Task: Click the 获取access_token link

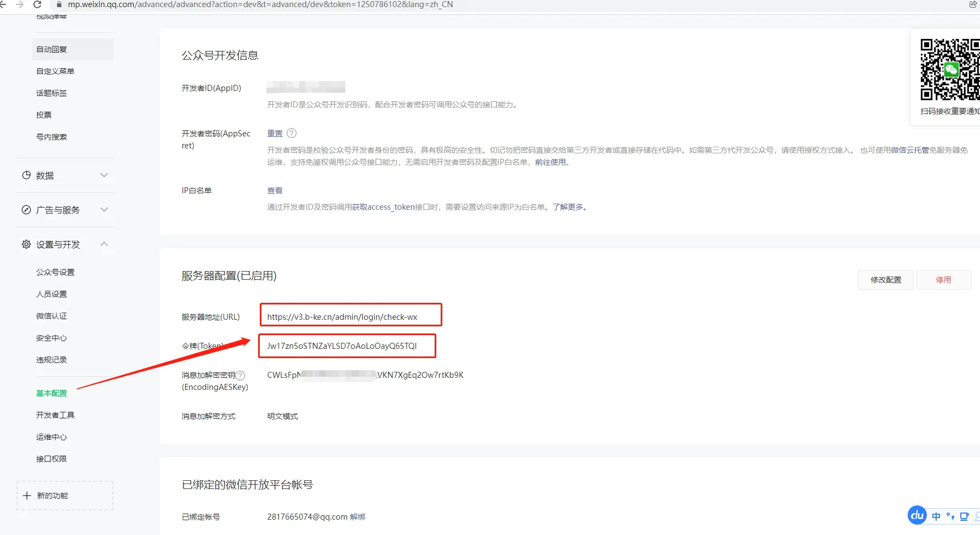Action: [x=384, y=207]
